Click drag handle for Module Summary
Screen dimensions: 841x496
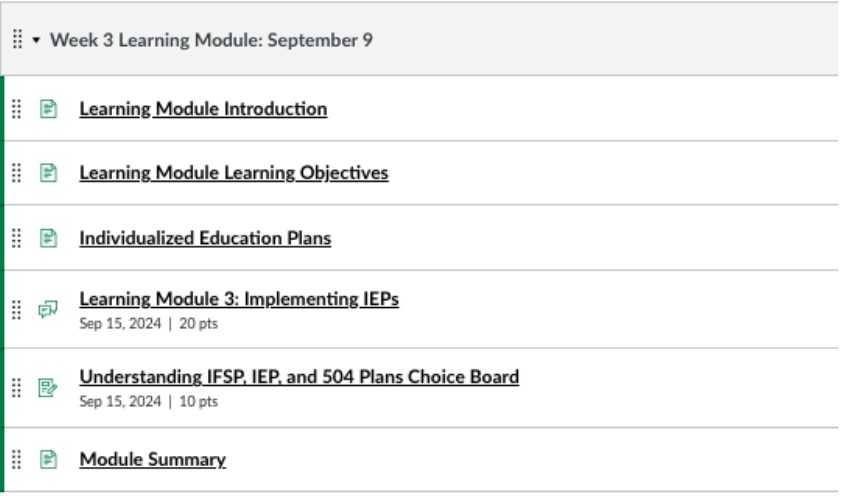click(x=17, y=460)
